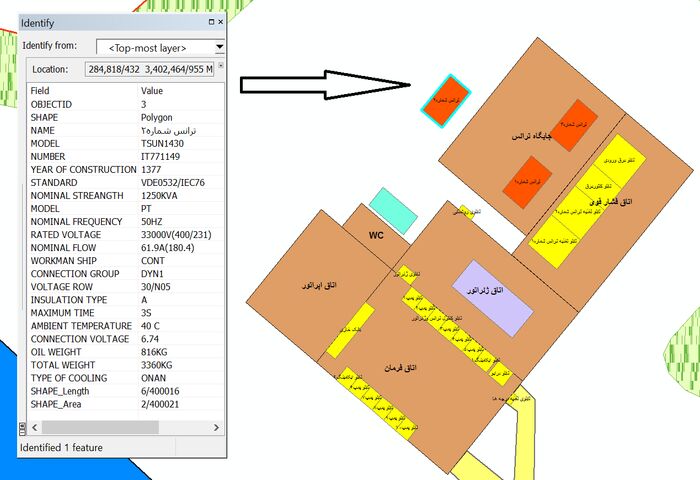
Task: Toggle the panel view icon beside scrollbar
Action: 23,428
